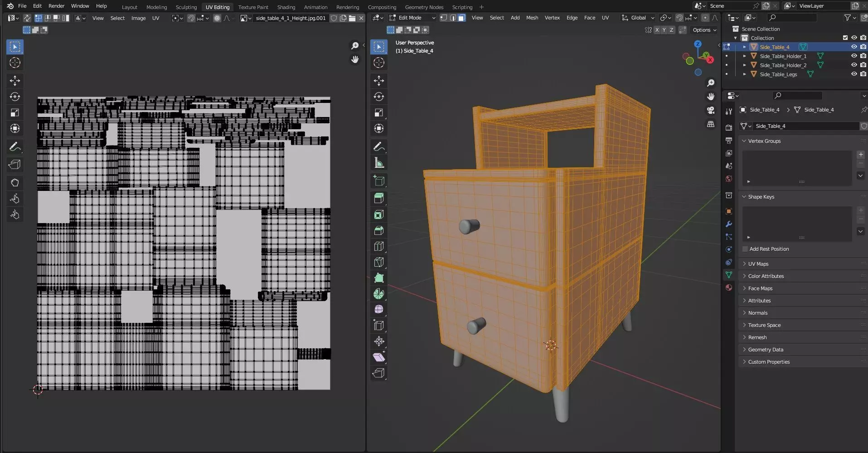Enable the Add Rest Position checkbox
The image size is (868, 453).
(x=745, y=249)
